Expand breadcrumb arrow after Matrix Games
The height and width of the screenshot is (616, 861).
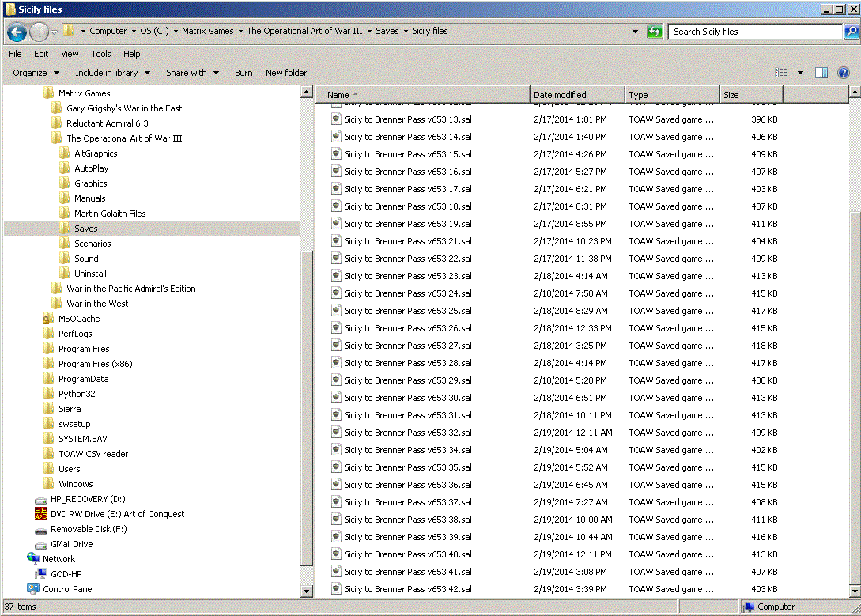pos(240,32)
